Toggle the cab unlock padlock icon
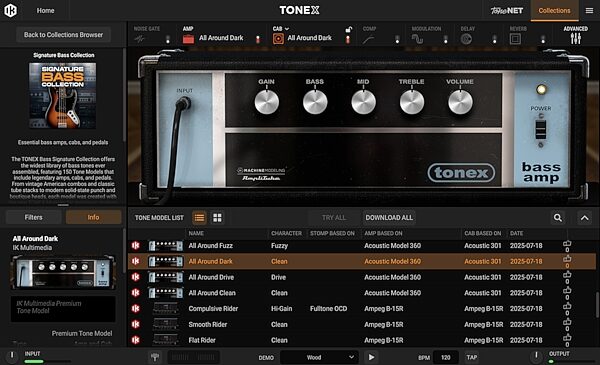Screen dimensions: 600x365 pos(349,29)
